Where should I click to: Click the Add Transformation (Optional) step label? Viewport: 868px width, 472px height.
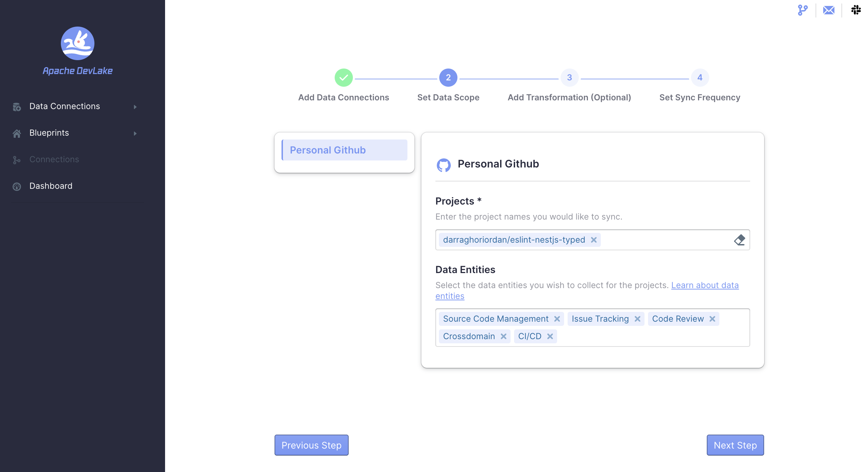click(x=569, y=98)
